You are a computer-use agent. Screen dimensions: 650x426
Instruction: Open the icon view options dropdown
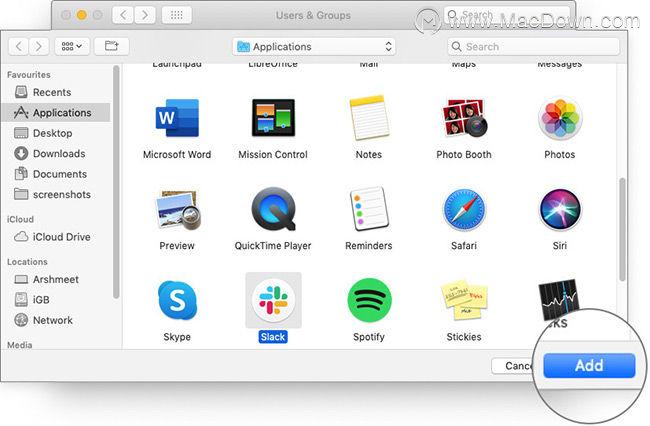point(72,46)
